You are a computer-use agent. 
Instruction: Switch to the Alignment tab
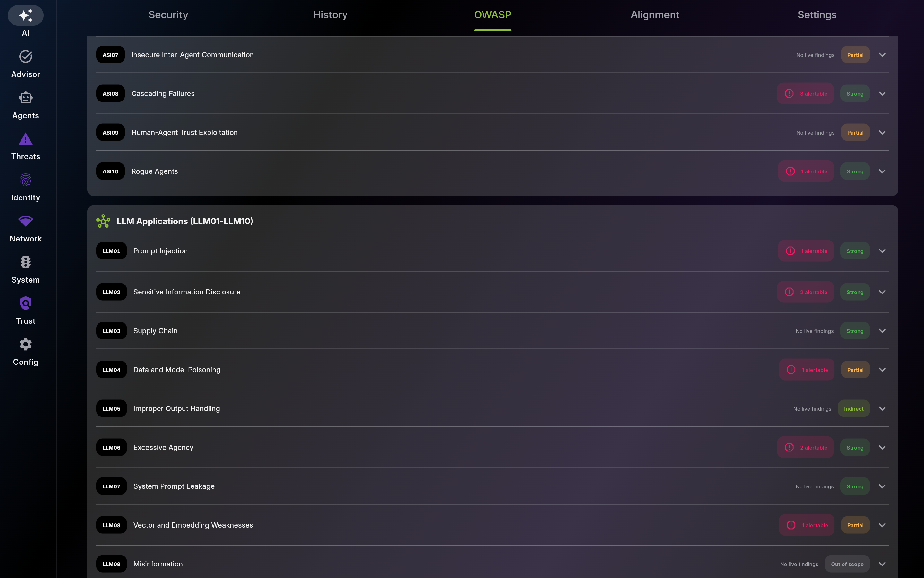pos(655,14)
